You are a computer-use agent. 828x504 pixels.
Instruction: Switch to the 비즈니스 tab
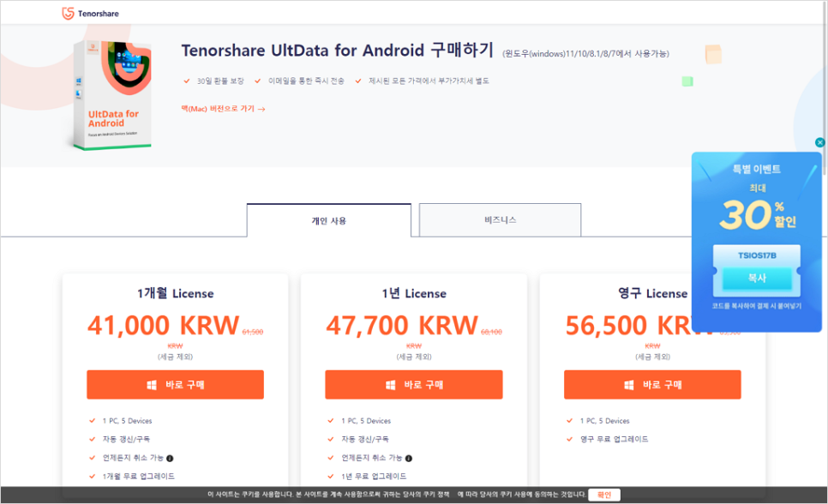click(500, 219)
